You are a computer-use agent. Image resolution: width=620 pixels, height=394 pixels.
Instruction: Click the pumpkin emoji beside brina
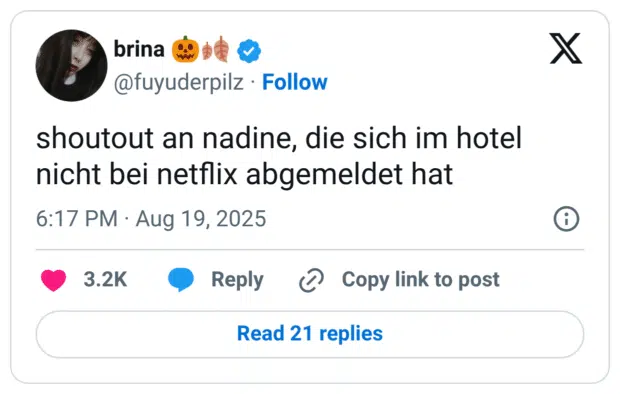click(x=185, y=49)
